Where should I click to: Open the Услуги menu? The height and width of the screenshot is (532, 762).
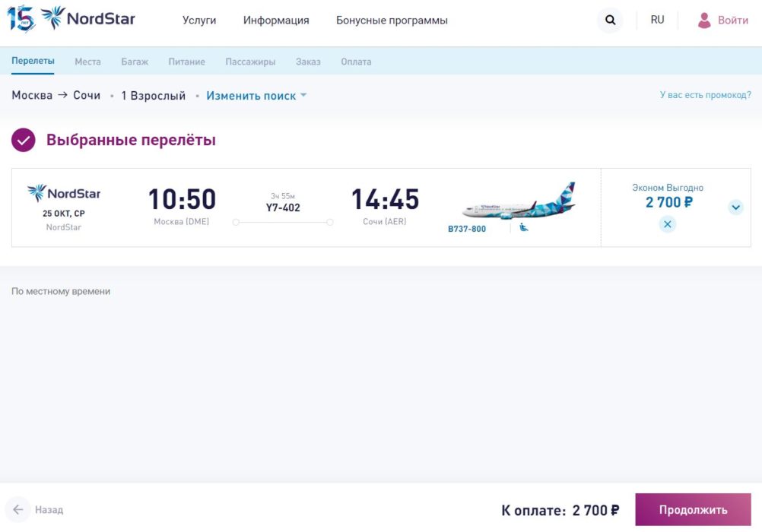tap(199, 21)
